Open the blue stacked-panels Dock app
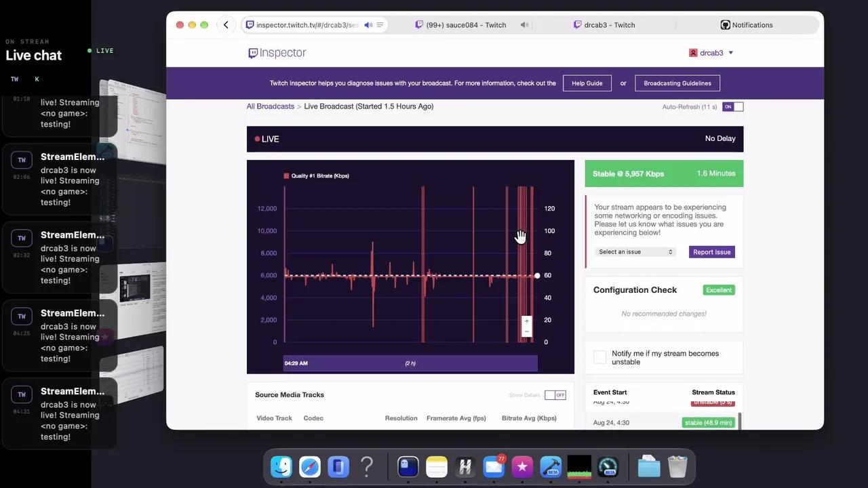Image resolution: width=868 pixels, height=488 pixels. click(x=338, y=466)
